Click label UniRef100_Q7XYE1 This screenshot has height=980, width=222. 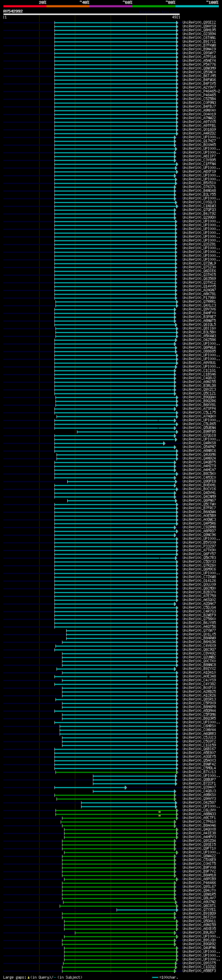[x=199, y=910]
